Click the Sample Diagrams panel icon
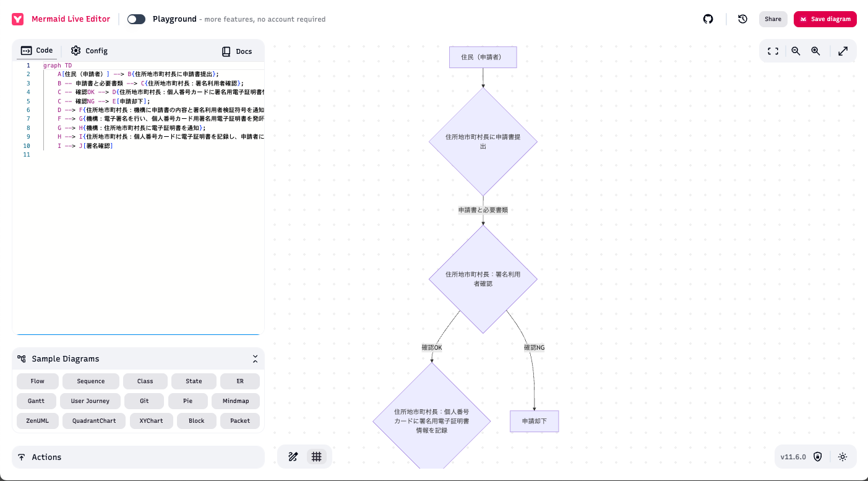Image resolution: width=868 pixels, height=481 pixels. pos(22,359)
